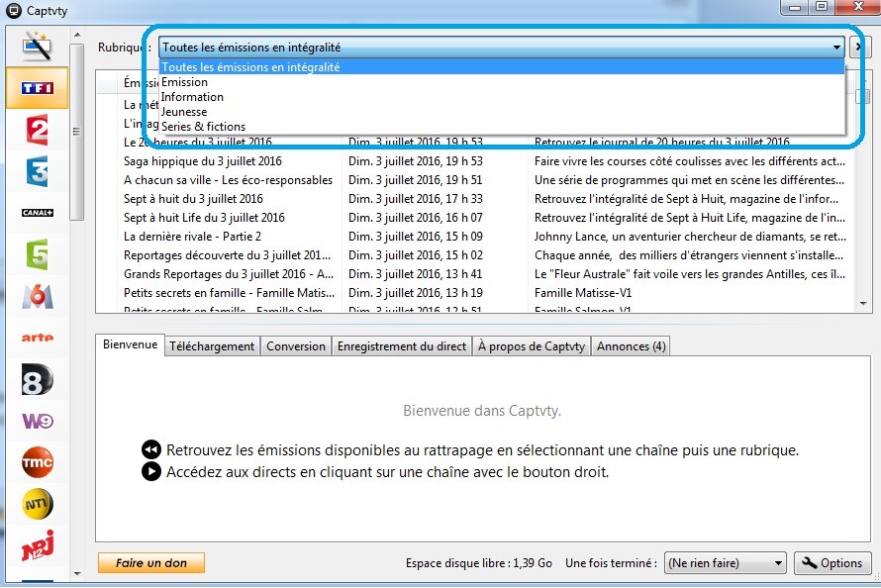Switch to the Conversion tab
This screenshot has width=881, height=588.
[296, 345]
